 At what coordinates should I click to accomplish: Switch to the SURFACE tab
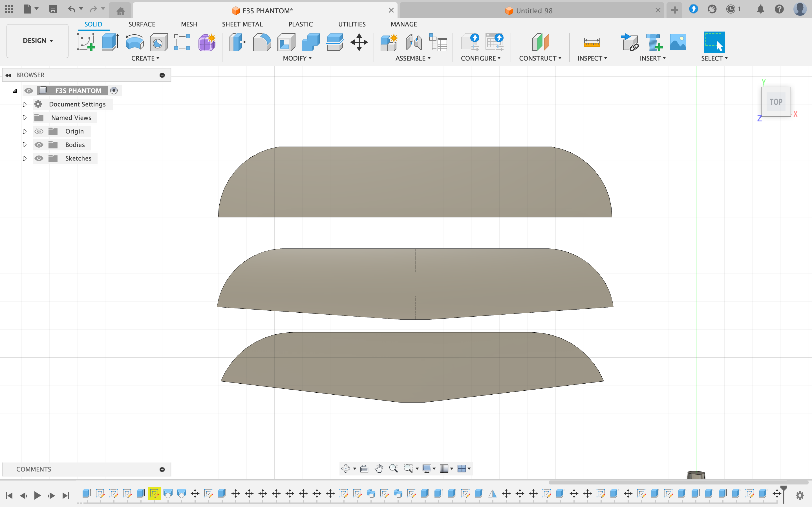coord(142,24)
